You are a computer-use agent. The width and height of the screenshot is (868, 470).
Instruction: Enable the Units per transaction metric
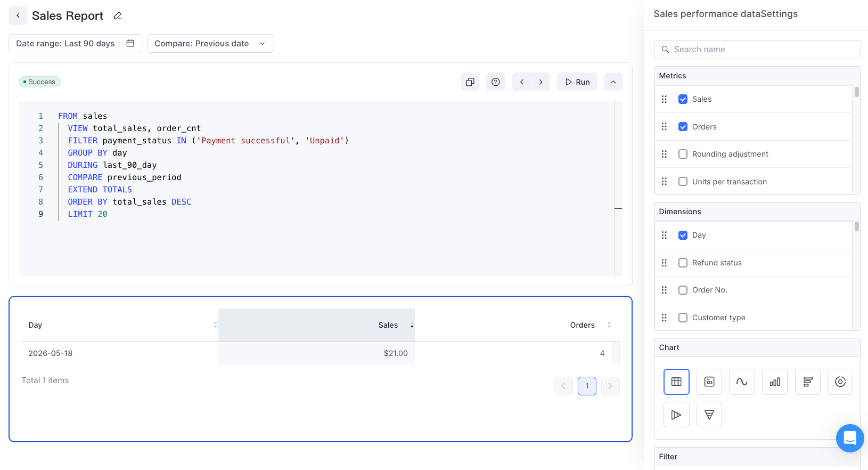tap(683, 182)
